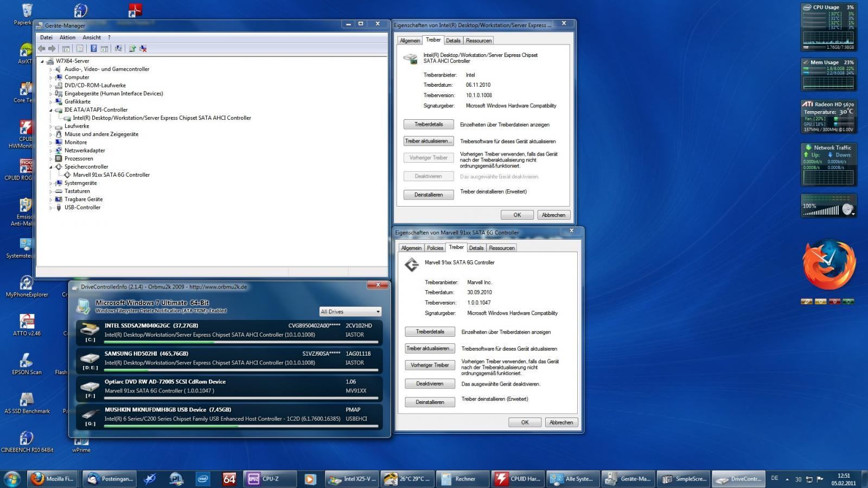Click the Windows Start orb
The image size is (868, 488).
point(12,479)
